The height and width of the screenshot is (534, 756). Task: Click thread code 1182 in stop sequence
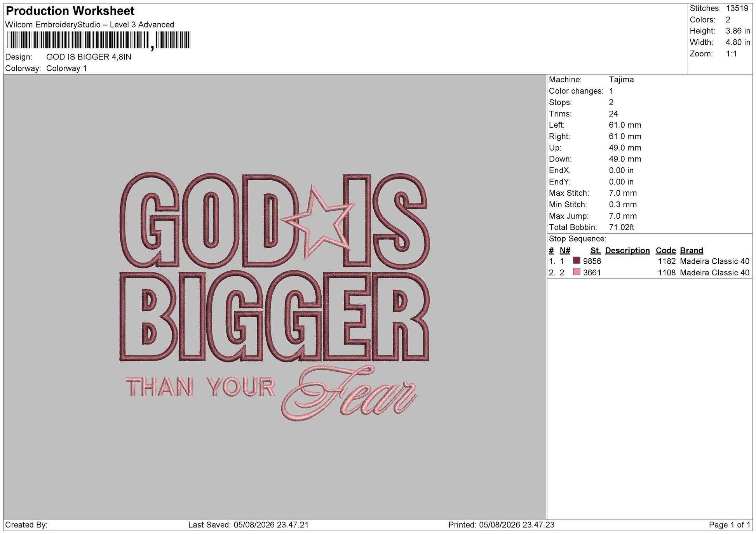(x=667, y=261)
